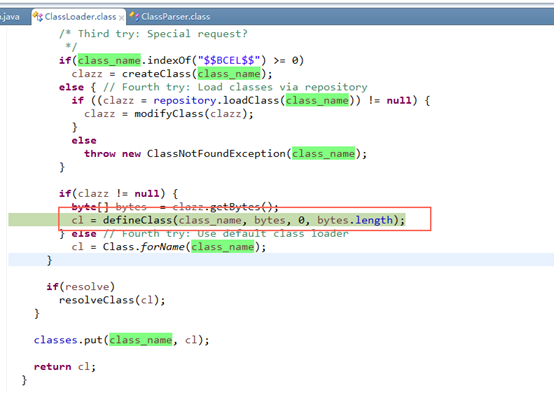
Task: Click the return cl statement
Action: 65,366
